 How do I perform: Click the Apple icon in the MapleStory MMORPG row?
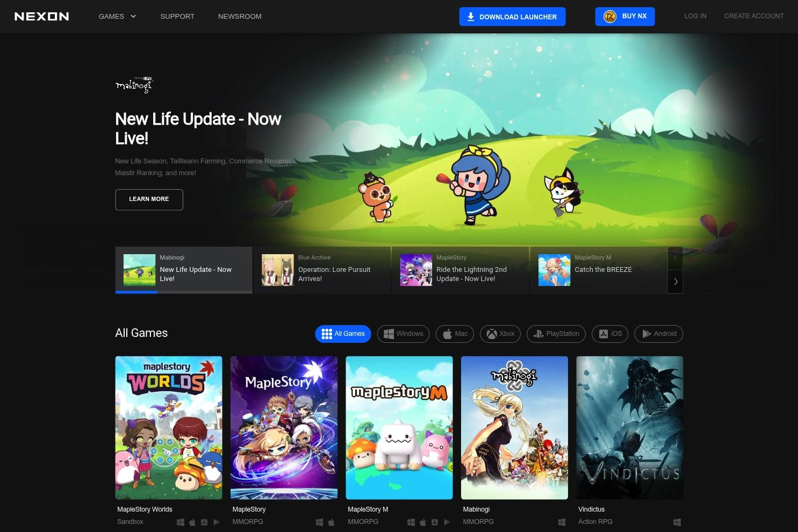coord(332,522)
